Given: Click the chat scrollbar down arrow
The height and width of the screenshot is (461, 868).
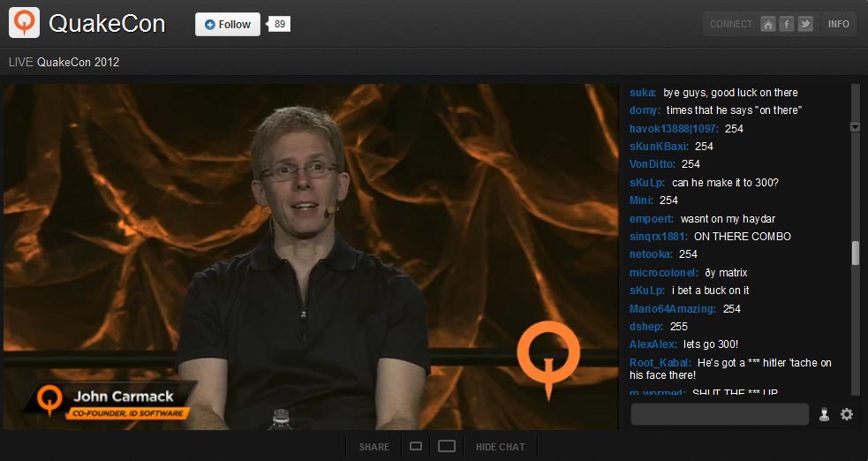Looking at the screenshot, I should coord(854,127).
